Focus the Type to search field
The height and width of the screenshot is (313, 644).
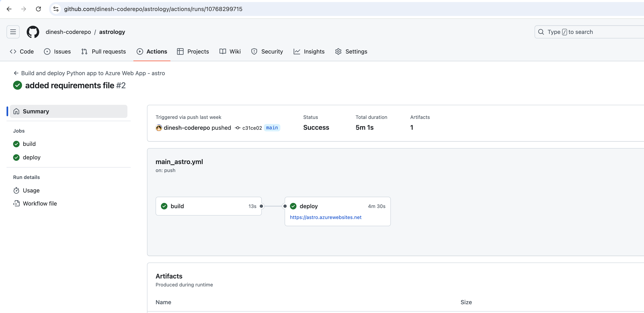click(x=590, y=32)
